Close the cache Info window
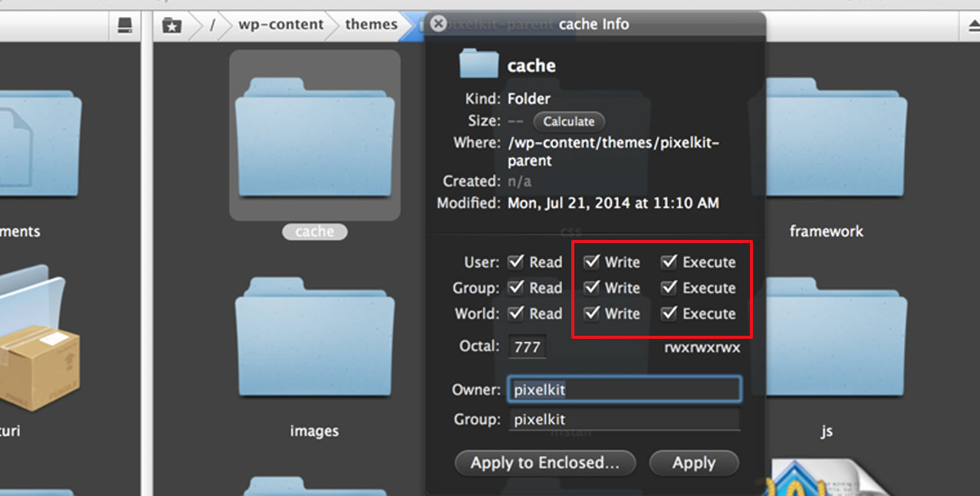Image resolution: width=980 pixels, height=496 pixels. click(x=439, y=24)
